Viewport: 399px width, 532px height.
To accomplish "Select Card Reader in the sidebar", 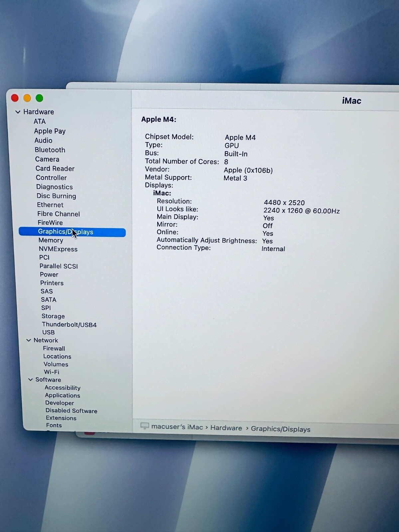I will [55, 169].
